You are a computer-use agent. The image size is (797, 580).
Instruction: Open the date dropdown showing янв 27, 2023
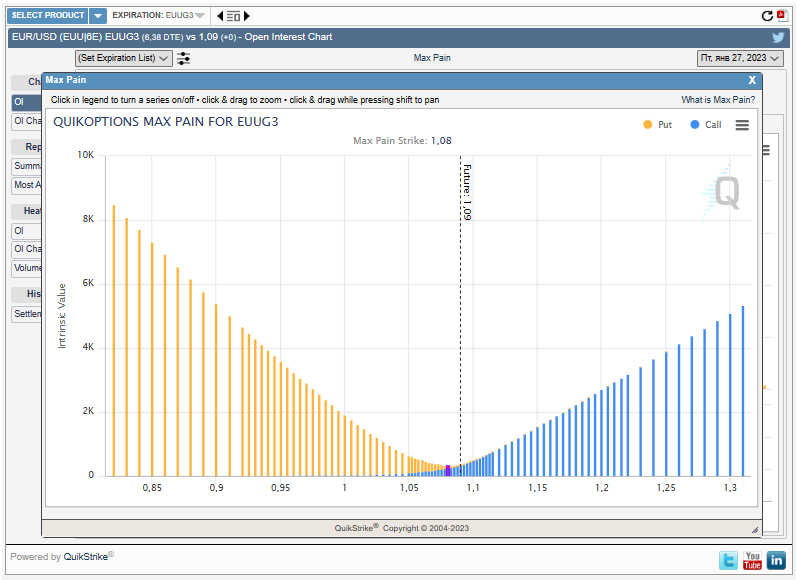coord(740,58)
